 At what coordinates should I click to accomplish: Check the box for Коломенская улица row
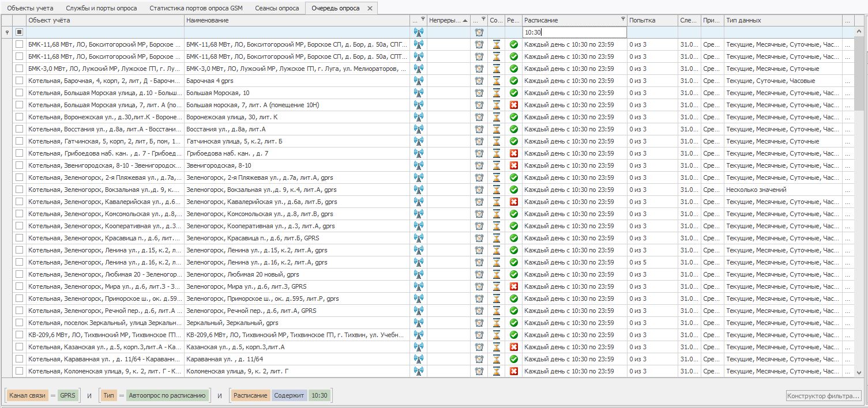[20, 371]
